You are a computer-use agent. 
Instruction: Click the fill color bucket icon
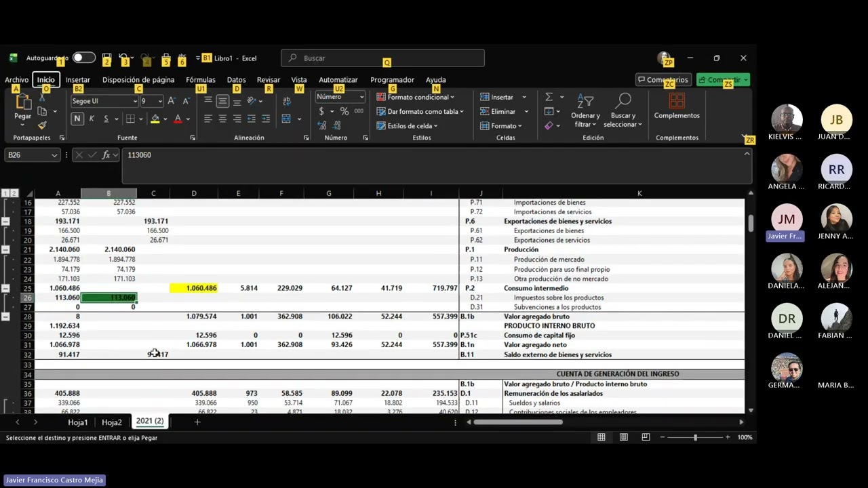pyautogui.click(x=155, y=119)
